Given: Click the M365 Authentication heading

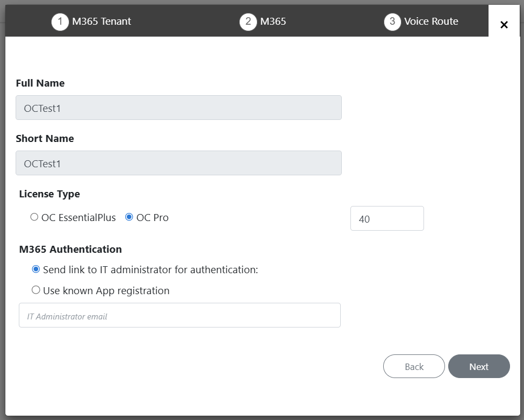Looking at the screenshot, I should coord(70,249).
